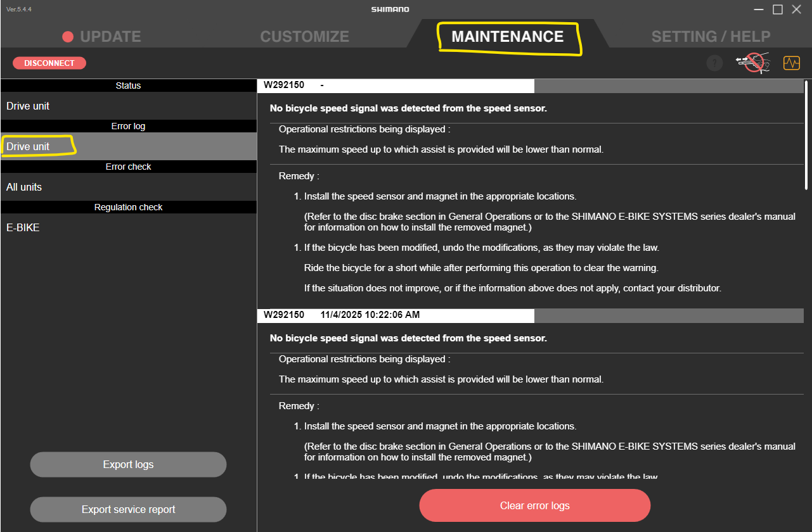Click the Export service report button

pos(128,509)
